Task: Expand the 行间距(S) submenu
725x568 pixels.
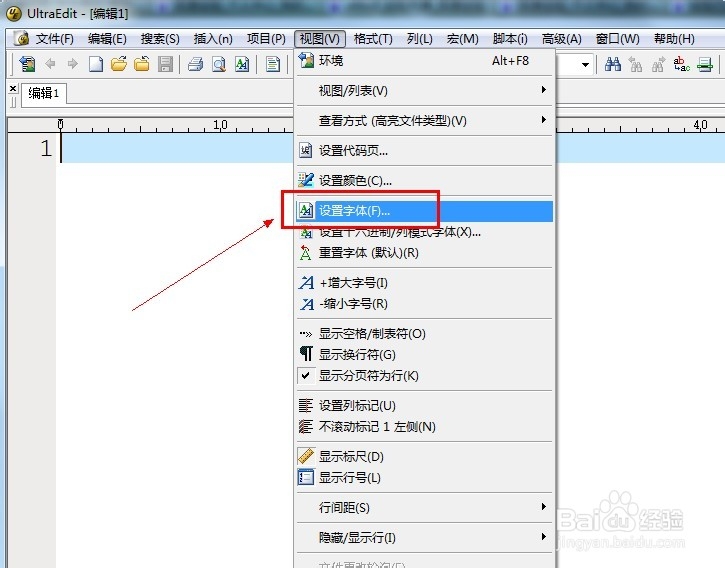Action: point(424,507)
